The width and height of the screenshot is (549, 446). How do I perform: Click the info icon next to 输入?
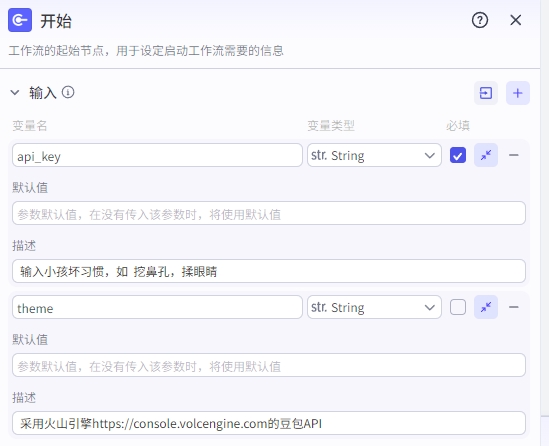click(68, 92)
